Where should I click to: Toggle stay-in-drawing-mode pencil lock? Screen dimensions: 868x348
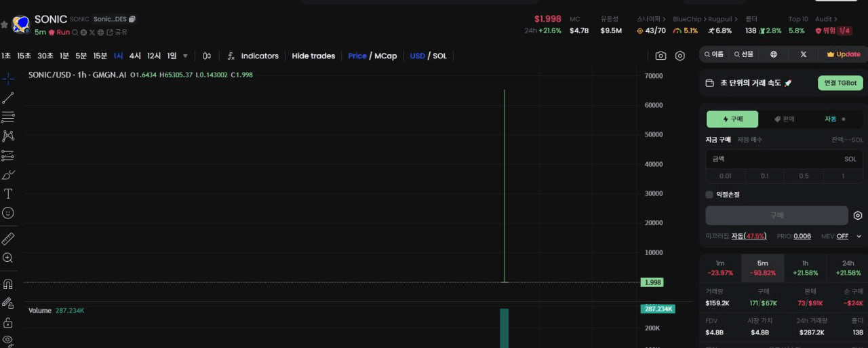pos(8,303)
